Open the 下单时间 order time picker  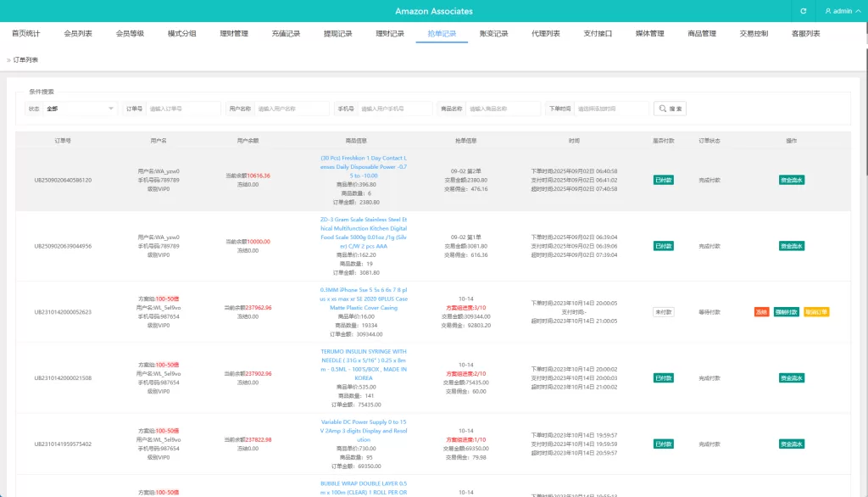tap(610, 109)
